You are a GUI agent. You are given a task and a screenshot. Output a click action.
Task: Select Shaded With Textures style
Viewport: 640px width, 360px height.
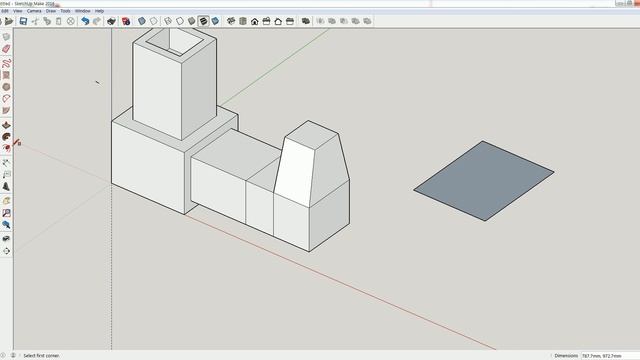203,21
